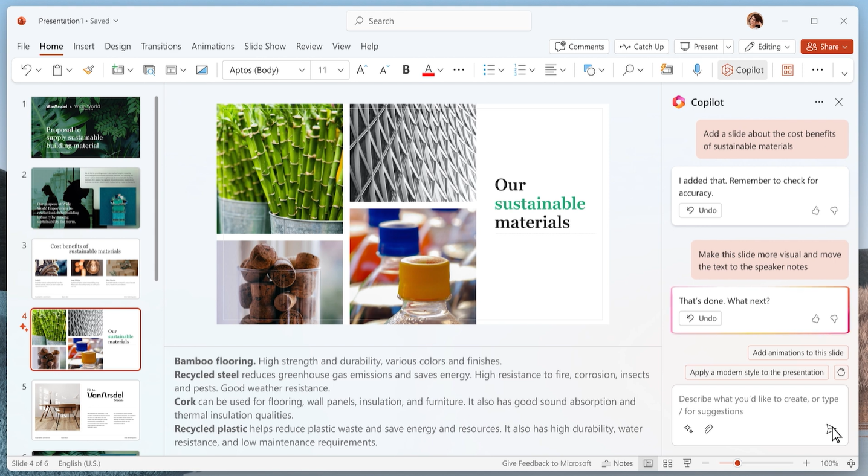Click the bullet list icon

[x=490, y=70]
